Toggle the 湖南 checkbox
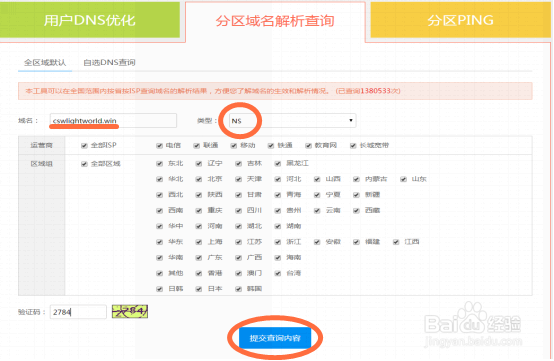Image resolution: width=554 pixels, height=361 pixels. [278, 226]
